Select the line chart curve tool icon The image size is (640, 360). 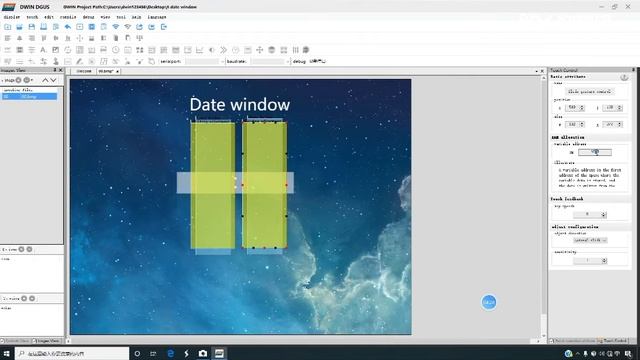pyautogui.click(x=200, y=50)
